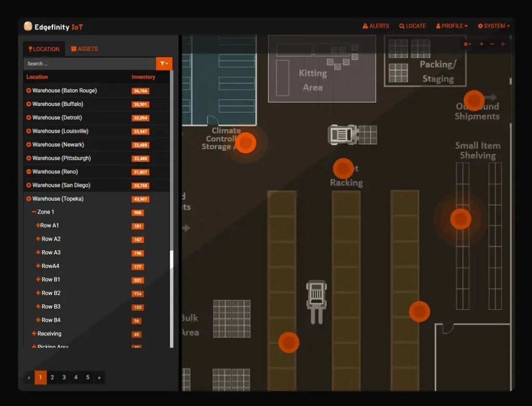
Task: Zoom out on map with minus icon
Action: [x=492, y=44]
